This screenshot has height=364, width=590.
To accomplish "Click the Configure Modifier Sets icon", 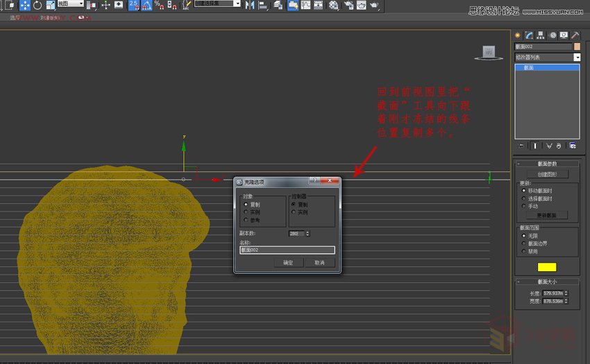I will pos(573,146).
